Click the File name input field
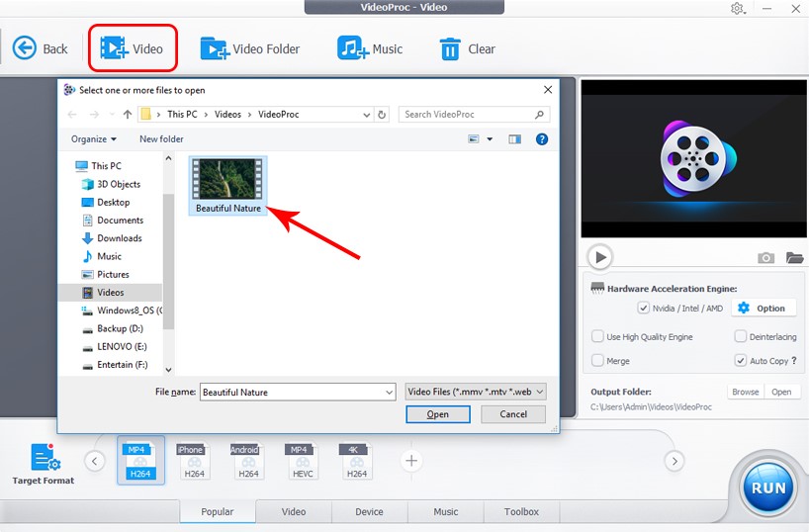The width and height of the screenshot is (809, 532). coord(298,393)
